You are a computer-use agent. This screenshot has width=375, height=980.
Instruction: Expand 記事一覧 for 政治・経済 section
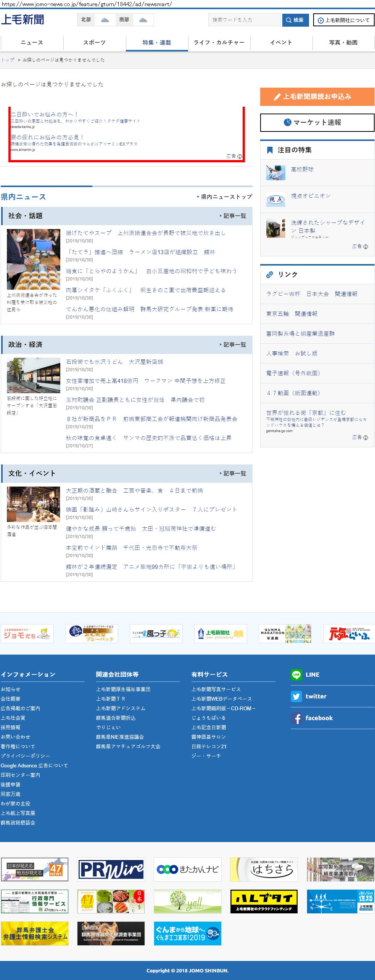(x=233, y=344)
